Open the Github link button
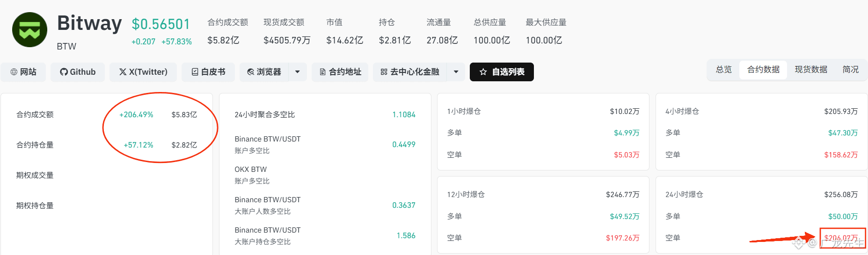Image resolution: width=868 pixels, height=255 pixels. tap(78, 72)
